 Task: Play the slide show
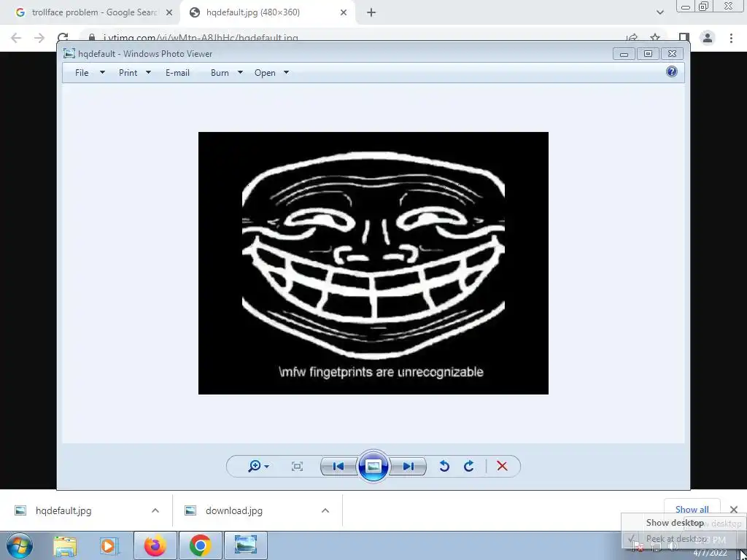[373, 466]
